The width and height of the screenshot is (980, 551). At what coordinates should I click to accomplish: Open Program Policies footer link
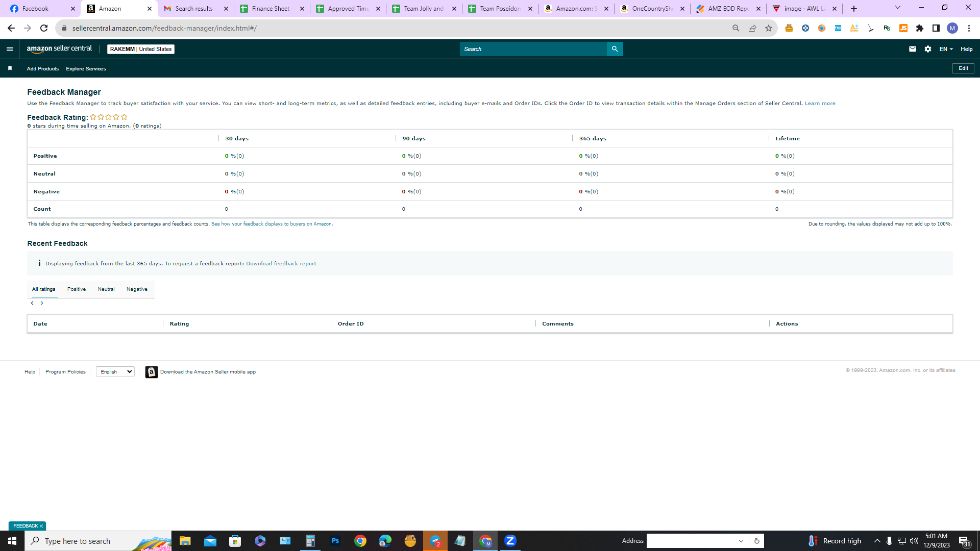[x=65, y=372]
